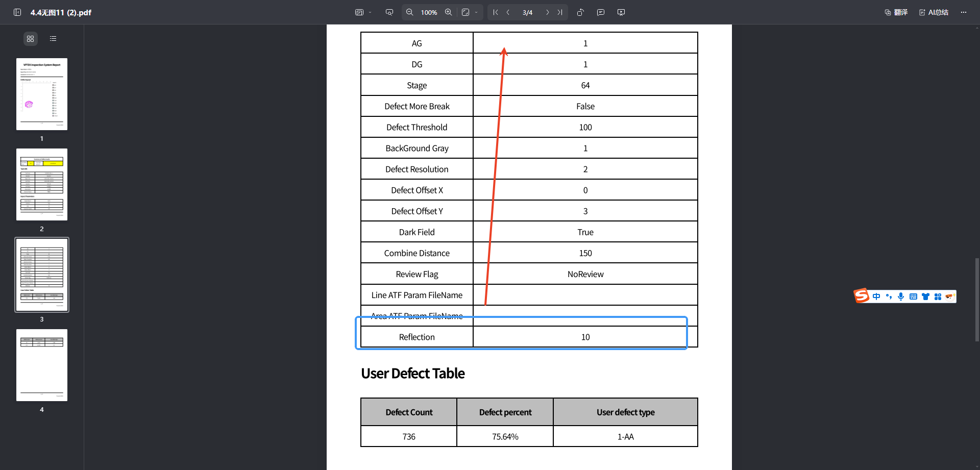Click the AI总结 summary button
This screenshot has width=980, height=470.
click(x=934, y=12)
